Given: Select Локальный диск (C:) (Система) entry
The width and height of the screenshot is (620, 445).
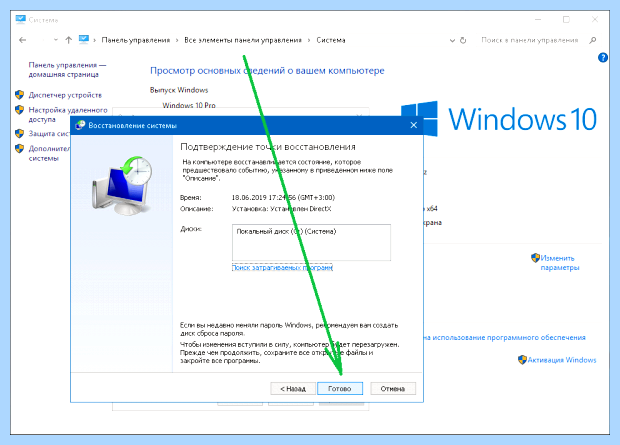Looking at the screenshot, I should point(286,231).
